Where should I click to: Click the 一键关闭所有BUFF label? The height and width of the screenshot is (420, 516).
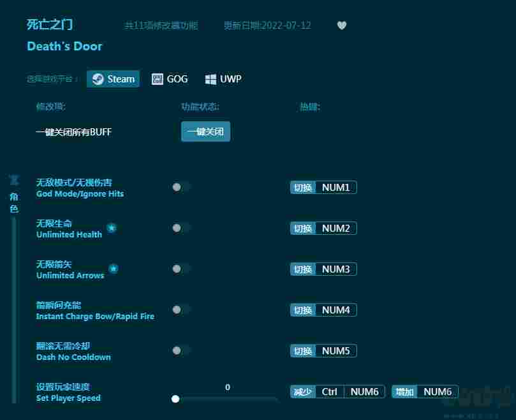[x=74, y=132]
